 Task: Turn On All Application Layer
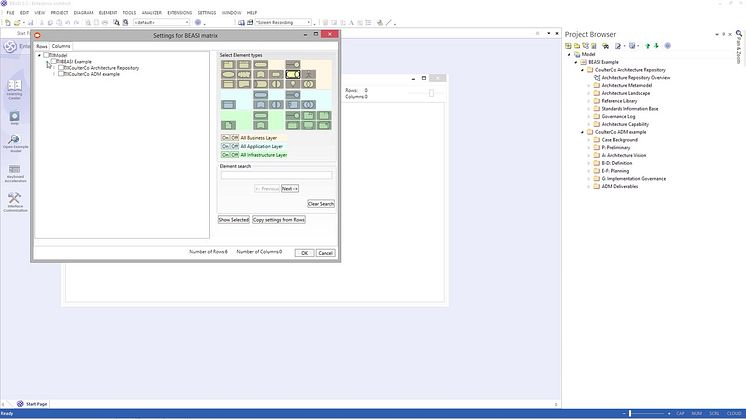[226, 146]
